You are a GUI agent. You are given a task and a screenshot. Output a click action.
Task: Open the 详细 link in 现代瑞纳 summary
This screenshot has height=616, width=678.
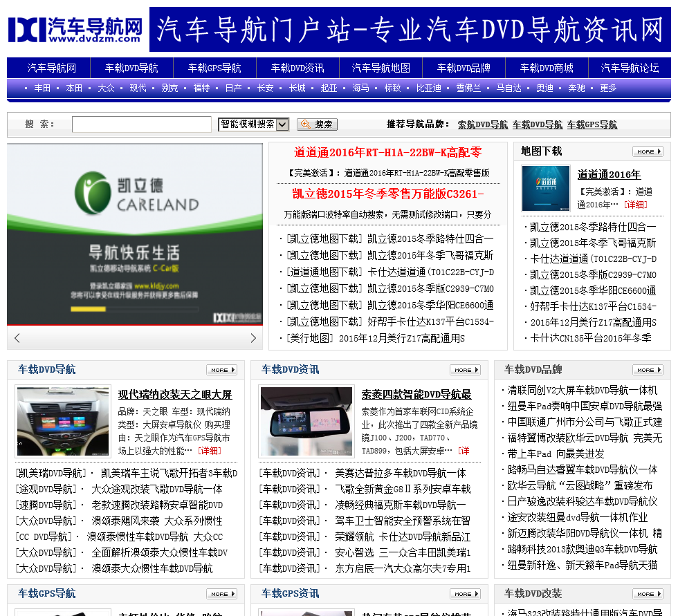click(210, 451)
